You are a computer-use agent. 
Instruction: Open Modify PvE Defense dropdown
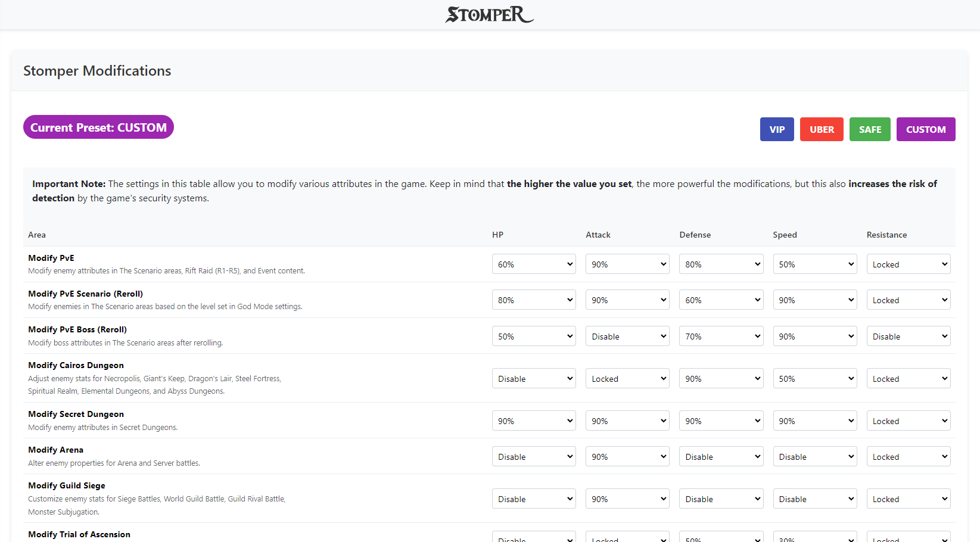click(x=721, y=264)
